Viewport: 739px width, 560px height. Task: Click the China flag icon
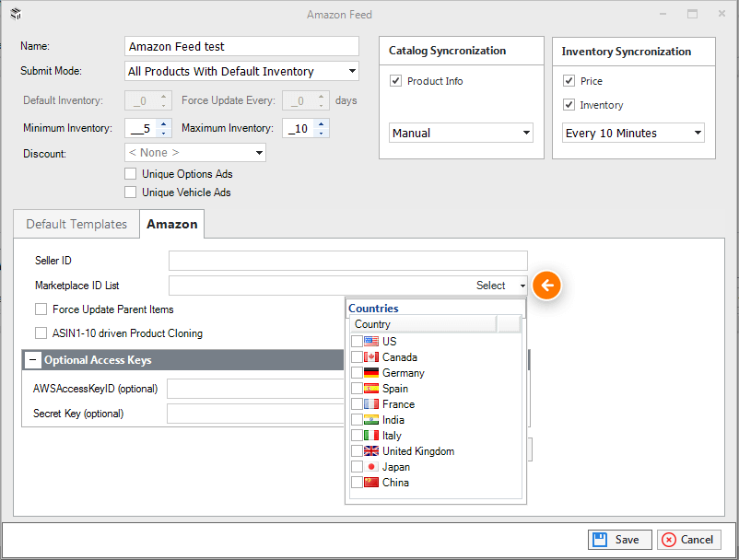371,483
